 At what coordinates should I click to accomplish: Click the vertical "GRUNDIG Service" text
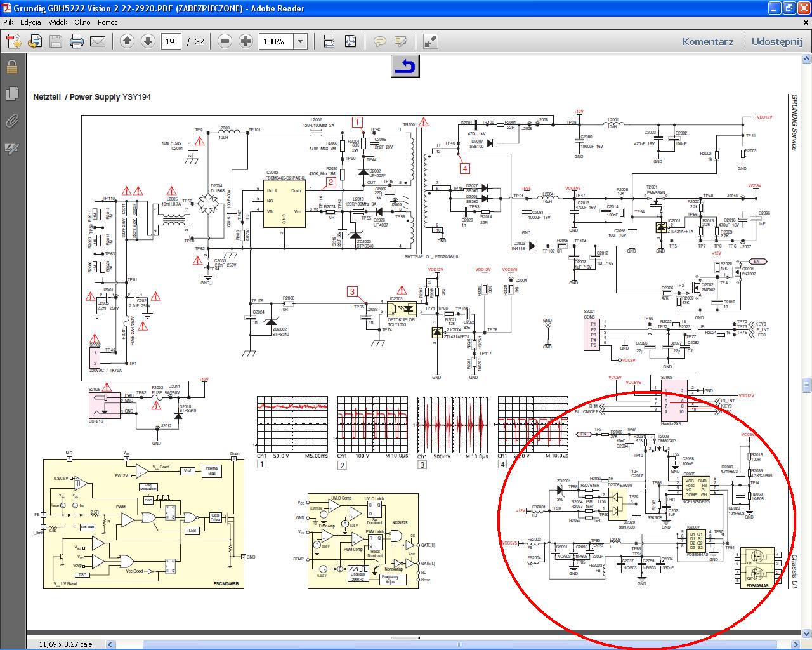tap(794, 123)
